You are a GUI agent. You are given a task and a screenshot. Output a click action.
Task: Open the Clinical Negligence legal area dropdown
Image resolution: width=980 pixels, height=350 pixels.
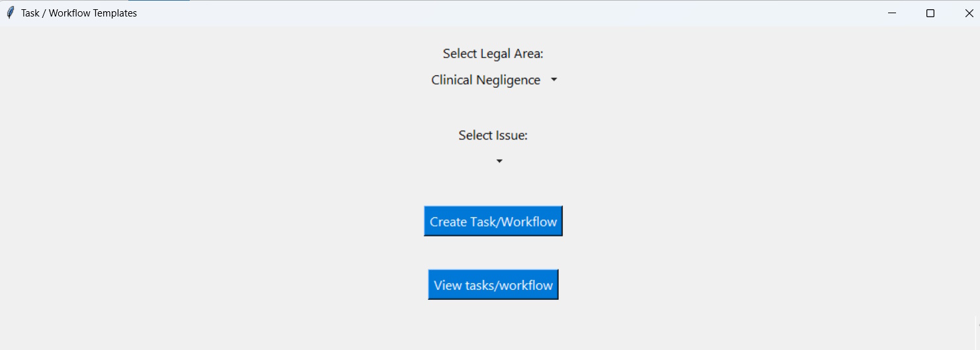(493, 80)
